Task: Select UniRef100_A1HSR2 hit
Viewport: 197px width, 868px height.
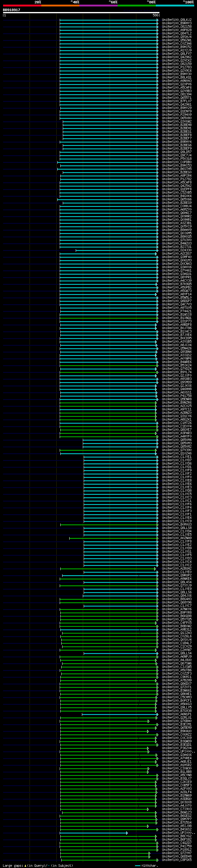Action: [176, 765]
